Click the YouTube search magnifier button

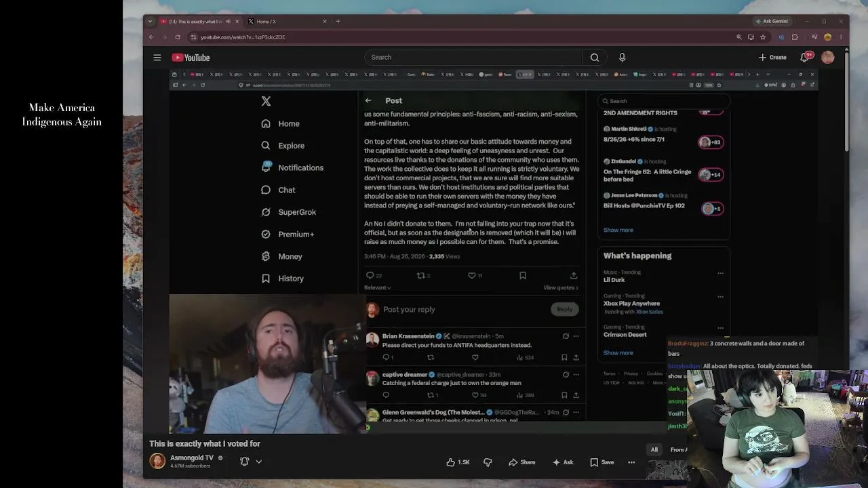[595, 58]
